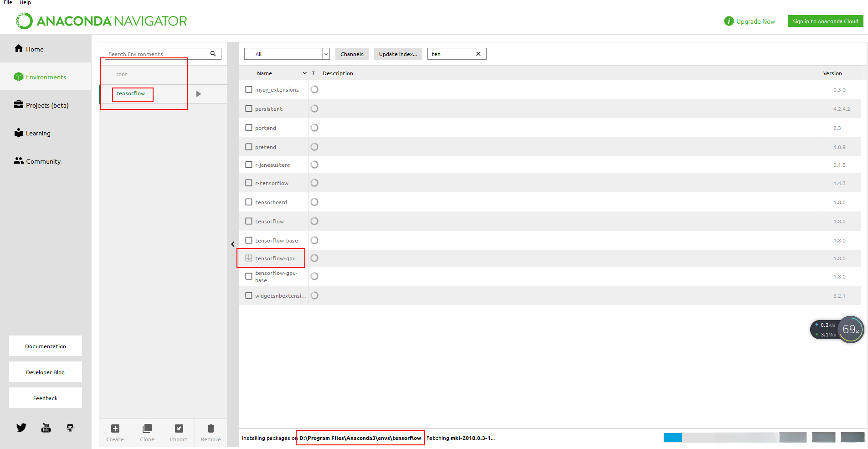The image size is (868, 449).
Task: Open the All package filter dropdown
Action: tap(287, 54)
